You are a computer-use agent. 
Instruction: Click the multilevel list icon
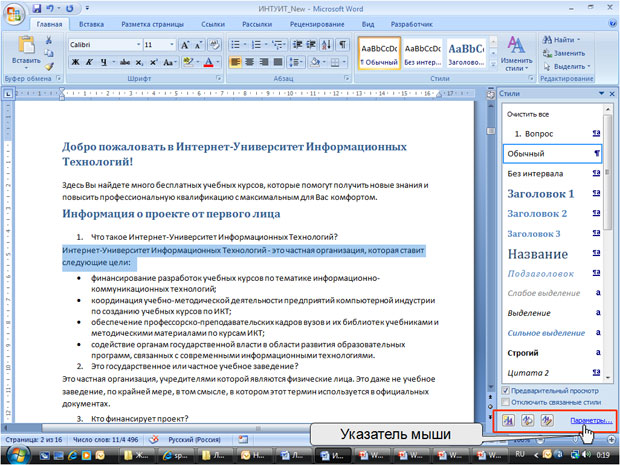[277, 45]
